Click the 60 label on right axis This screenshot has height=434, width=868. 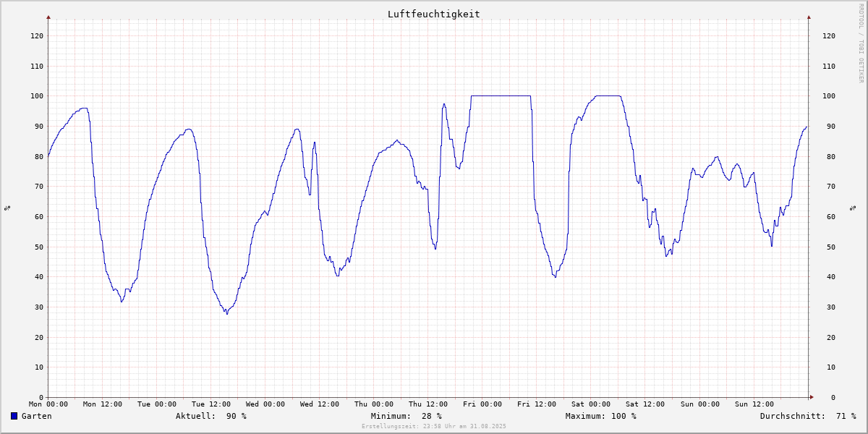click(x=832, y=216)
